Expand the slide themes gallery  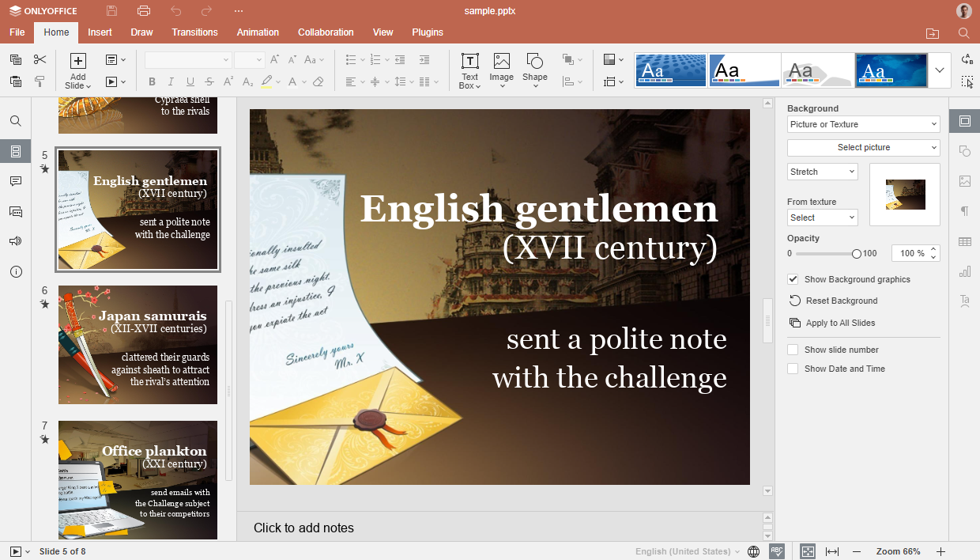939,70
